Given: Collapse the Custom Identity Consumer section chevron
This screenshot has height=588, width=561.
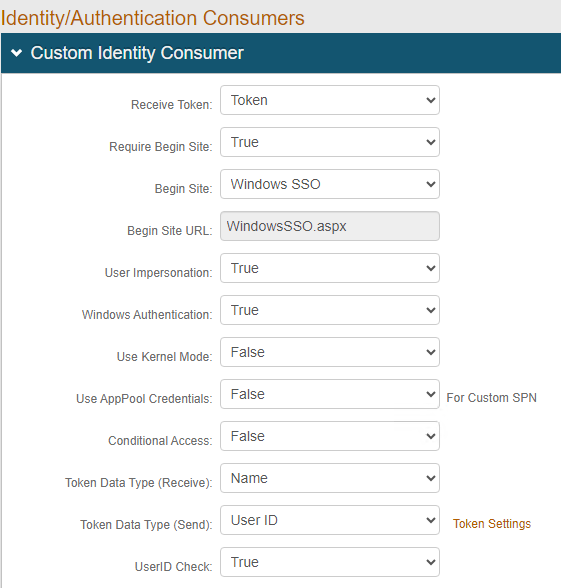Looking at the screenshot, I should (16, 53).
